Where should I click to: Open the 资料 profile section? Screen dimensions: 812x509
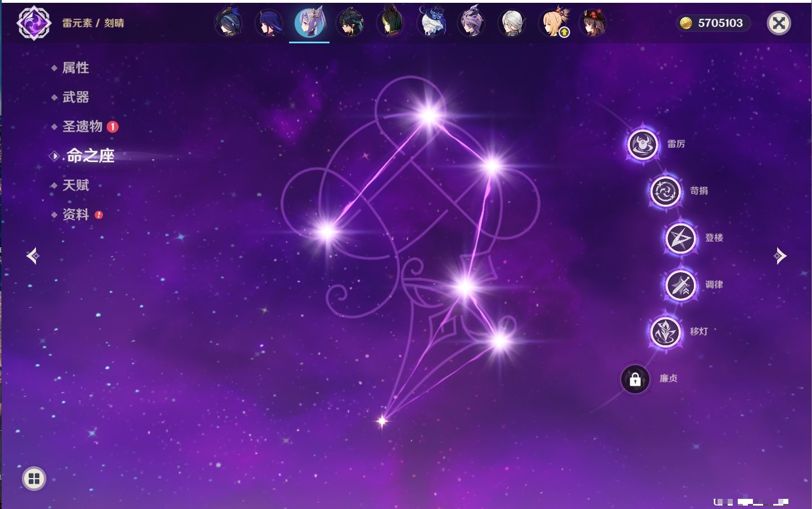pyautogui.click(x=75, y=214)
